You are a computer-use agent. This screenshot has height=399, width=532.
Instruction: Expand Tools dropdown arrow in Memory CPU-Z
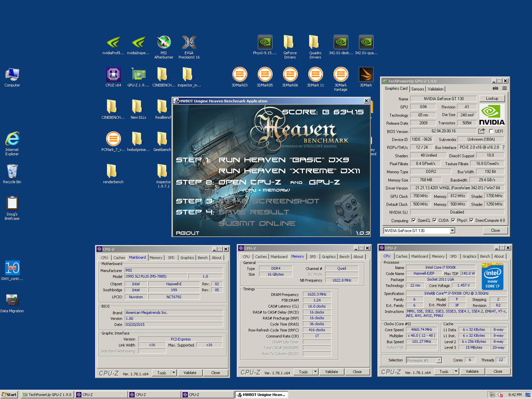[315, 372]
